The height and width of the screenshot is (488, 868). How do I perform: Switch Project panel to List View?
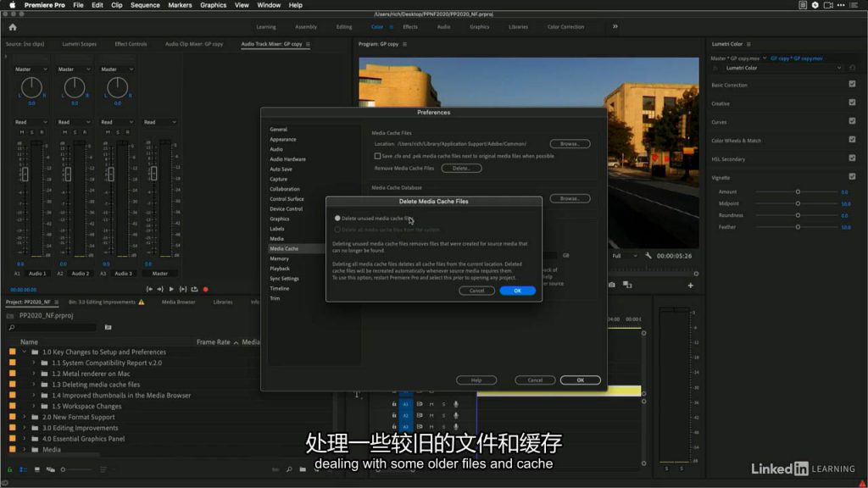(x=23, y=469)
